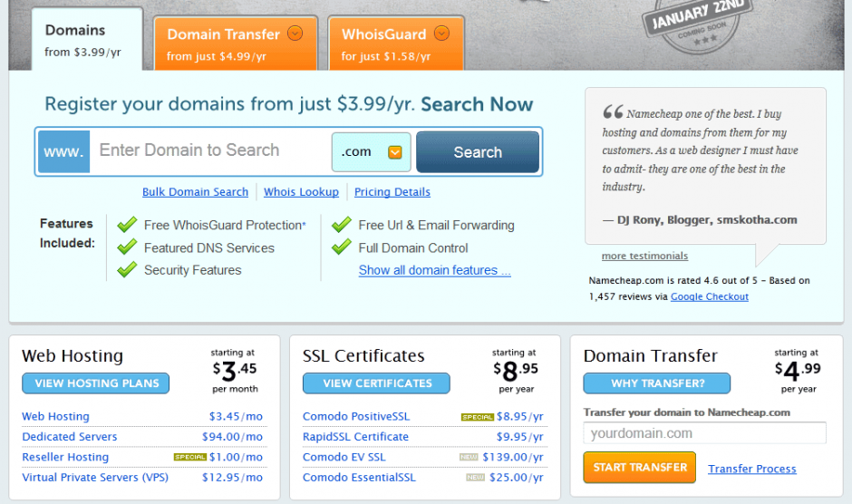The image size is (852, 504).
Task: Click the January 22nd coming soon stamp
Action: [697, 25]
